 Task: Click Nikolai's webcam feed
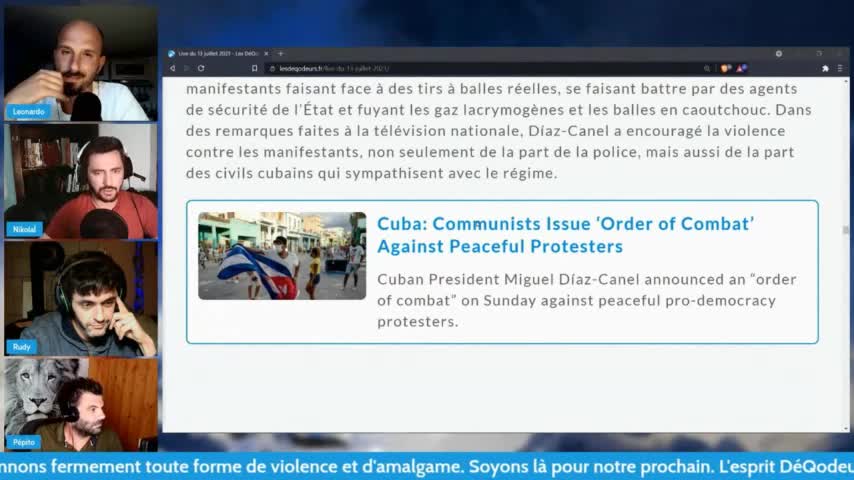click(x=81, y=181)
